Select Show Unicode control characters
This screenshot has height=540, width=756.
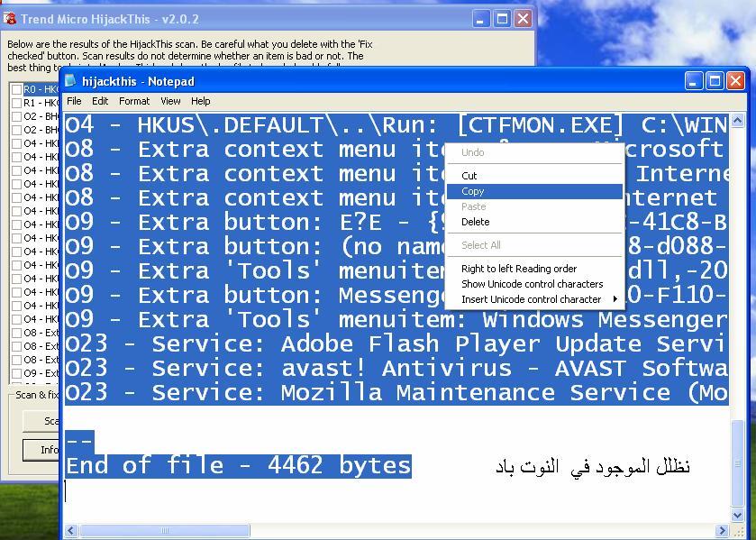click(534, 284)
